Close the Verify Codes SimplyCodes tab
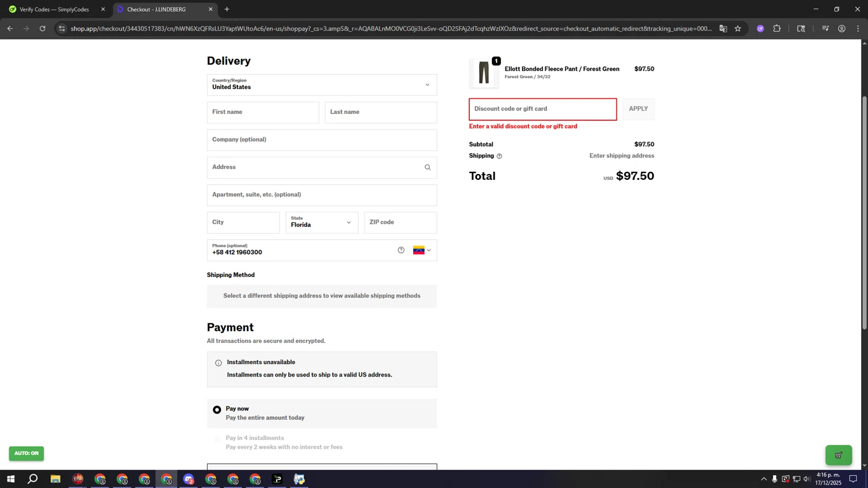The width and height of the screenshot is (868, 488). click(x=103, y=9)
